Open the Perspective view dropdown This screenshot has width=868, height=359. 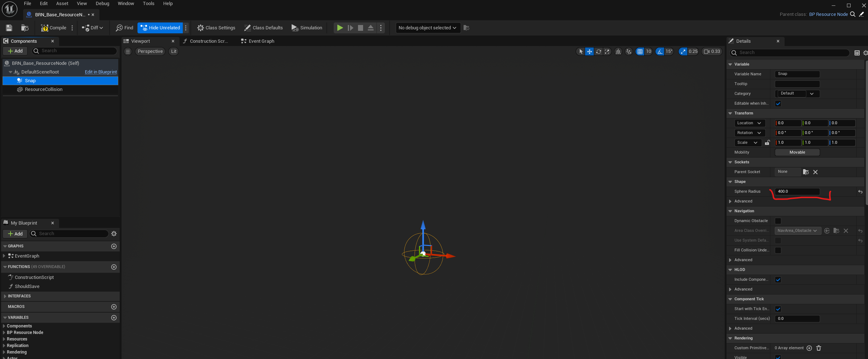click(x=150, y=51)
